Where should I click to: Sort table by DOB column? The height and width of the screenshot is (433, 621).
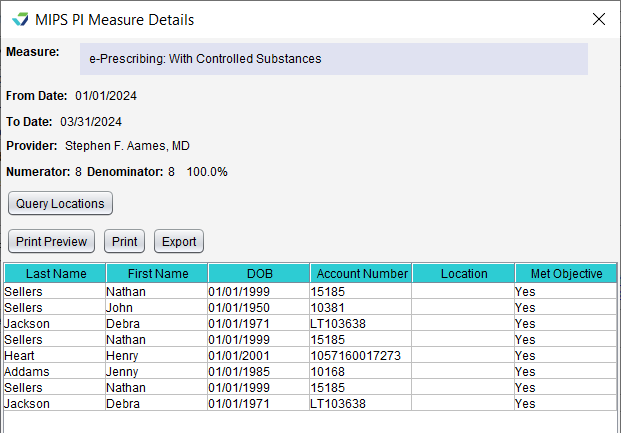259,273
